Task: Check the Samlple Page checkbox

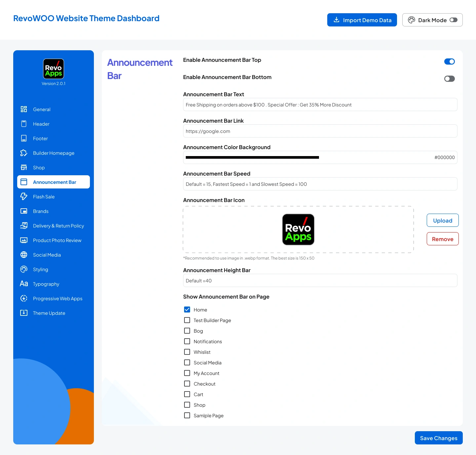Action: 187,415
